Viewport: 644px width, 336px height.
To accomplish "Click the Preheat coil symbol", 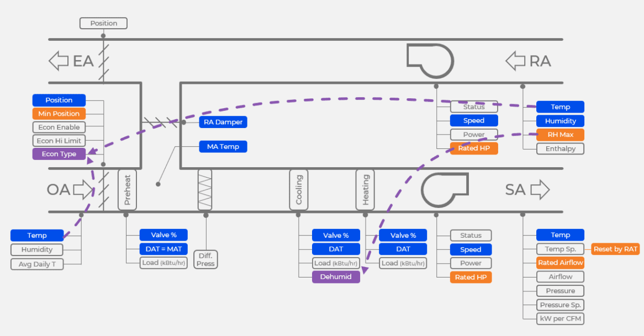I will [126, 190].
